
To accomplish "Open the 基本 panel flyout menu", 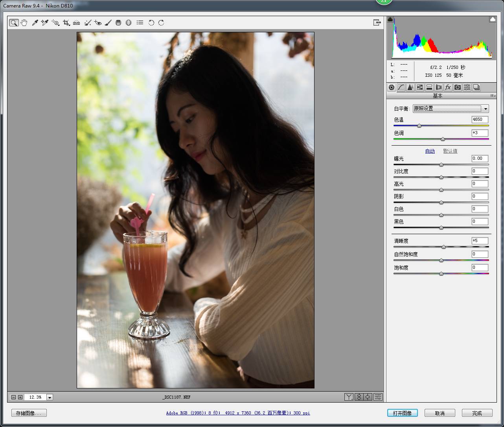I will pyautogui.click(x=493, y=96).
